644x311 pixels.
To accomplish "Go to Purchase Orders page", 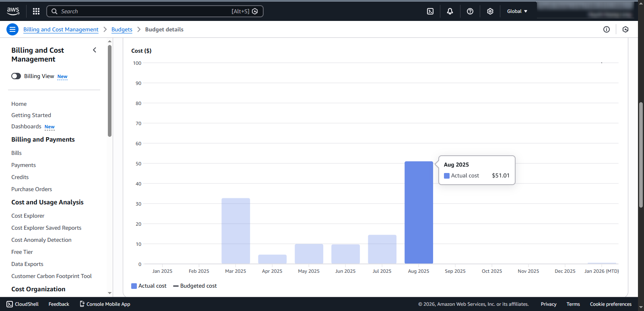I will 31,189.
